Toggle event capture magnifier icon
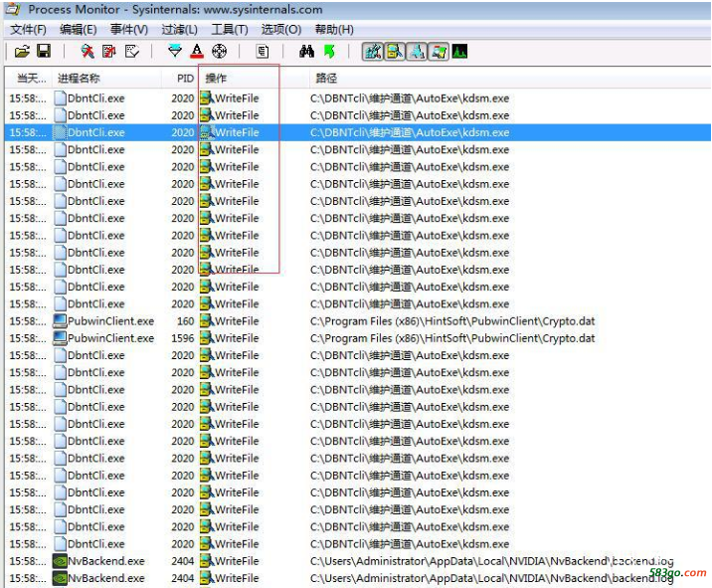Image resolution: width=712 pixels, height=588 pixels. point(88,51)
